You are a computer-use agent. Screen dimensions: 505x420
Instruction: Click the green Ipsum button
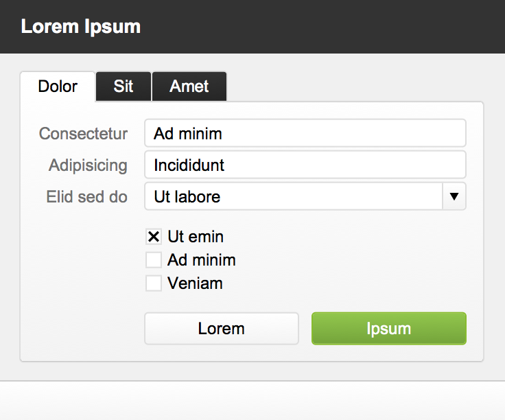[x=389, y=329]
